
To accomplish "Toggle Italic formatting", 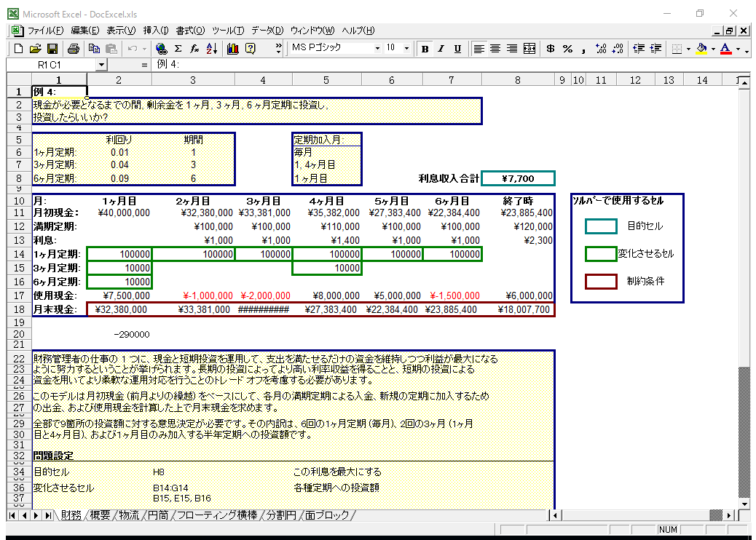I will (x=441, y=49).
